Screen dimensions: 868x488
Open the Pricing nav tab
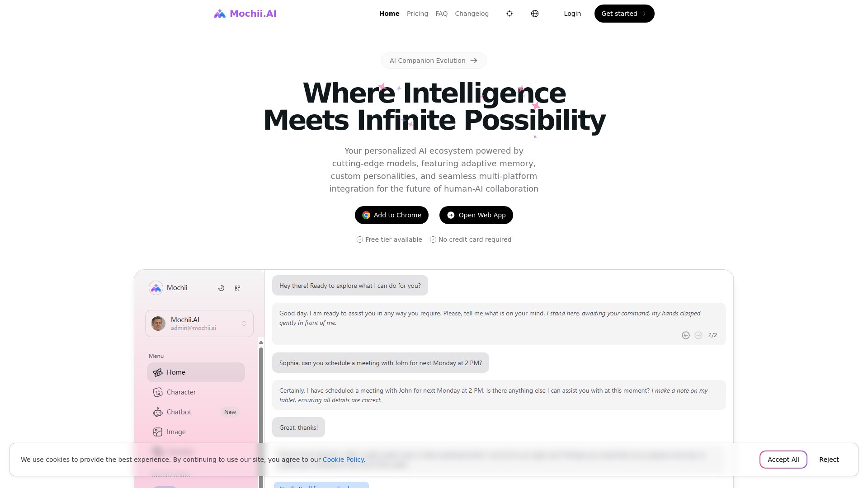(x=417, y=14)
